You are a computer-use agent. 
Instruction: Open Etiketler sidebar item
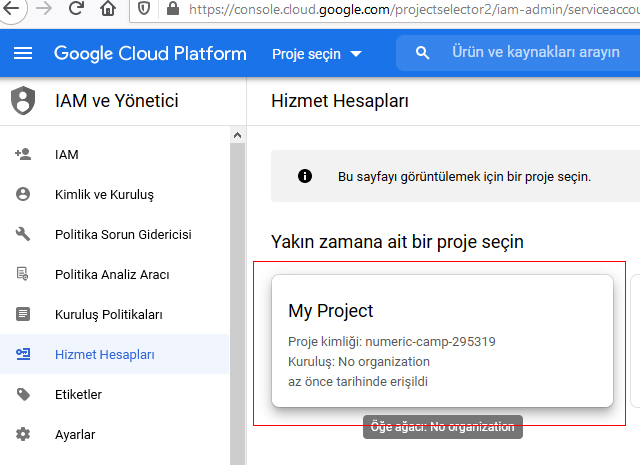tap(114, 394)
